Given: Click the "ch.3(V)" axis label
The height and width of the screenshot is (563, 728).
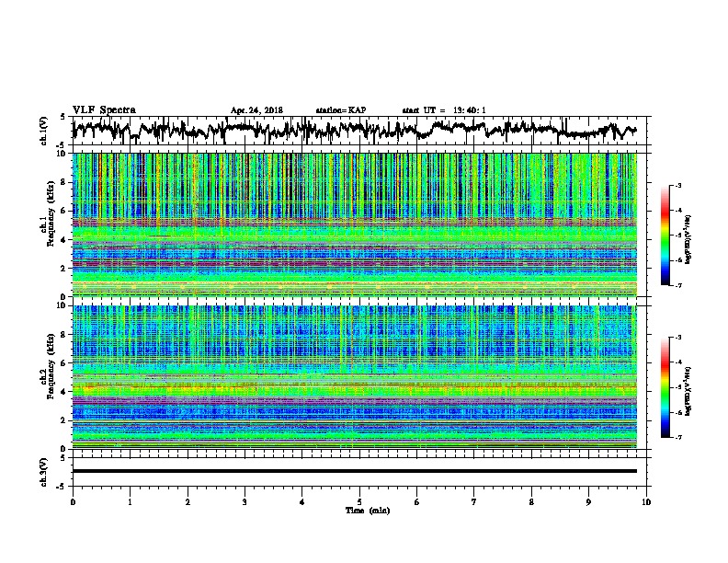Looking at the screenshot, I should pyautogui.click(x=44, y=472).
